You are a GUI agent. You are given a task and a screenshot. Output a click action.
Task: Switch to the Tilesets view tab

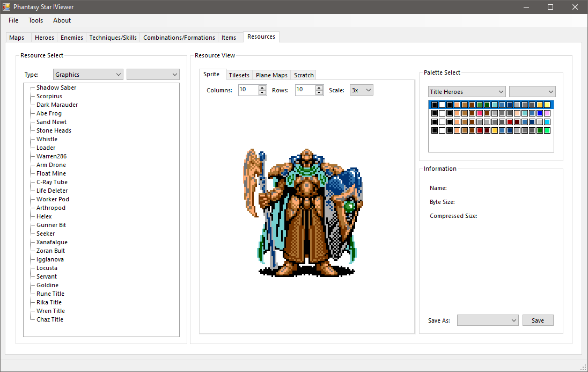239,75
